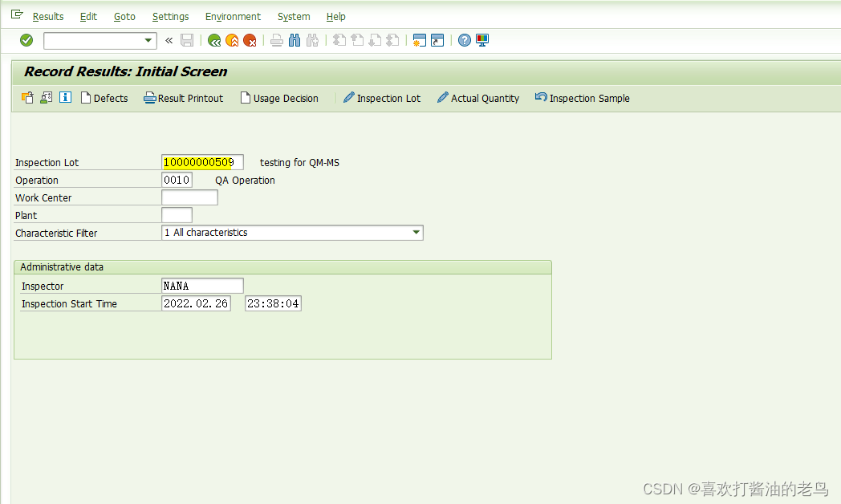Open the Results menu
Viewport: 841px width, 504px height.
[x=47, y=17]
